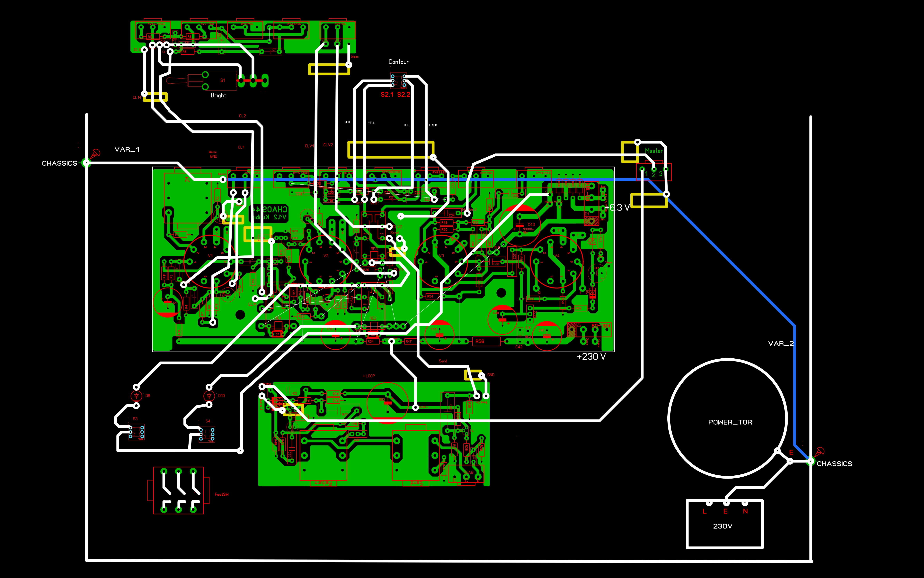Click the right CHASSICS ground screw icon
The height and width of the screenshot is (578, 924).
(819, 452)
